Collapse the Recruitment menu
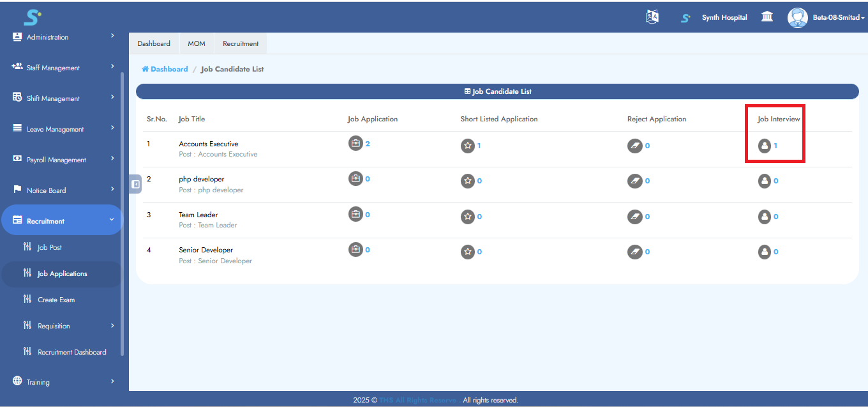Image resolution: width=868 pixels, height=407 pixels. pos(62,220)
